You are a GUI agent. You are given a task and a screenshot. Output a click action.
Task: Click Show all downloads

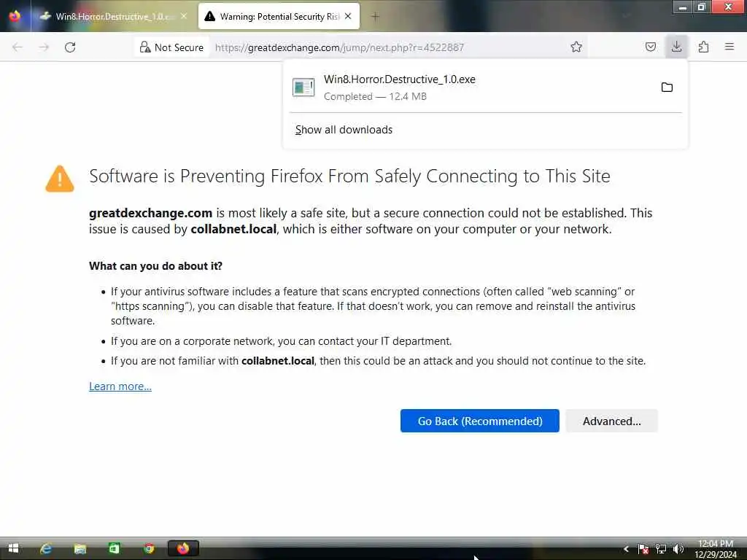pos(344,130)
